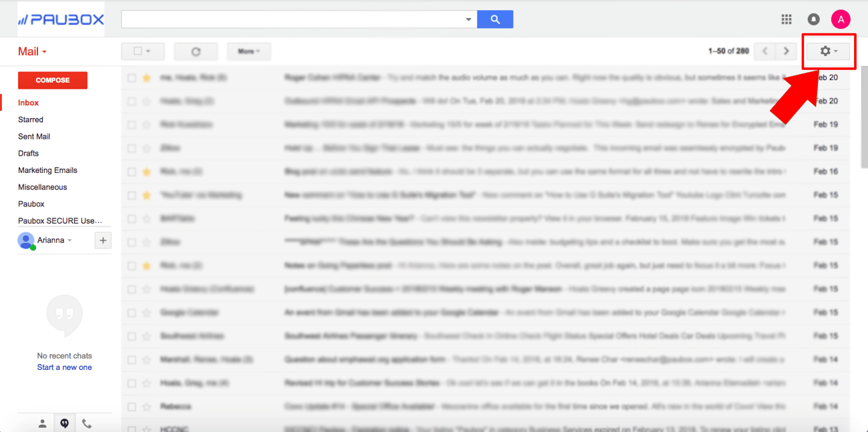Check the checkbox on the Rebecca email

tap(132, 406)
